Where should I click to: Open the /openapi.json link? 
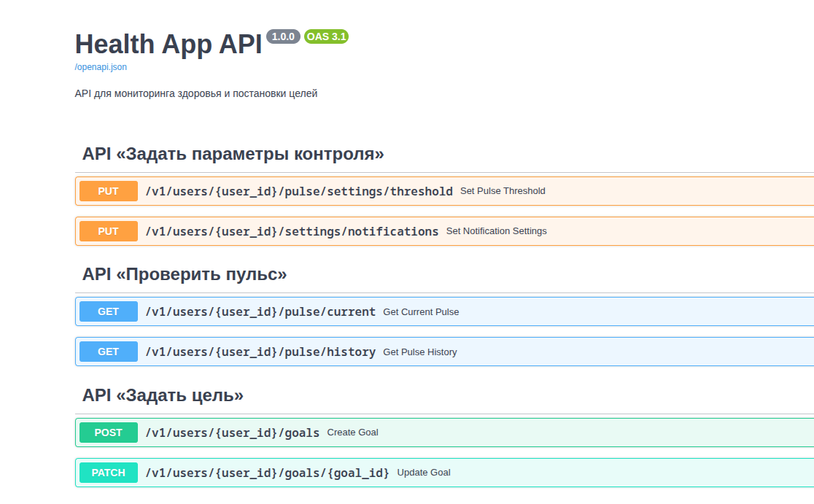pyautogui.click(x=101, y=67)
